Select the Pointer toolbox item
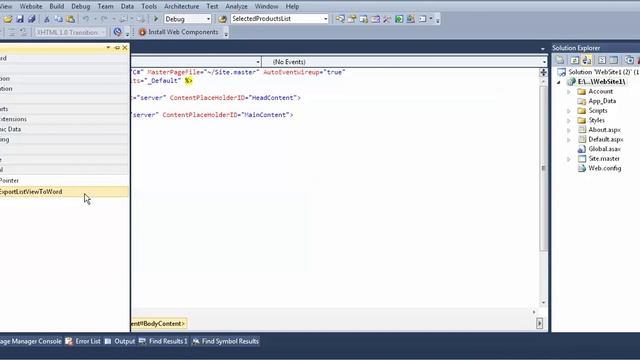This screenshot has height=360, width=640. click(x=64, y=180)
